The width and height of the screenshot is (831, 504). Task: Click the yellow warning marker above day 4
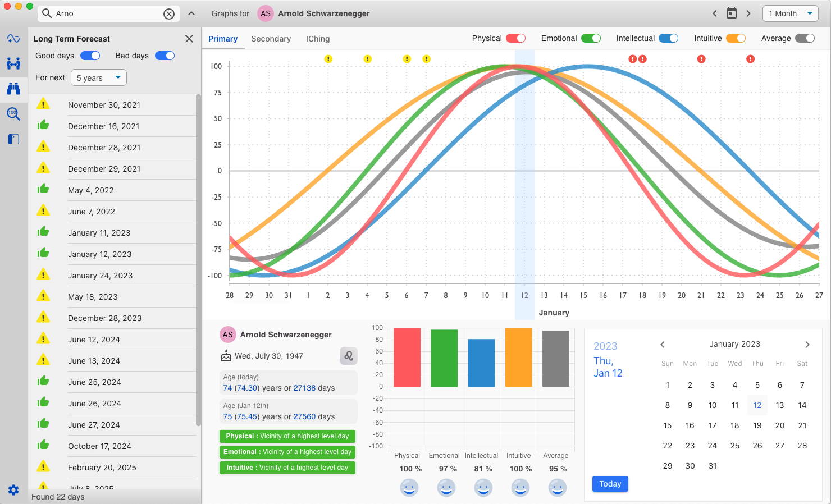pos(368,59)
